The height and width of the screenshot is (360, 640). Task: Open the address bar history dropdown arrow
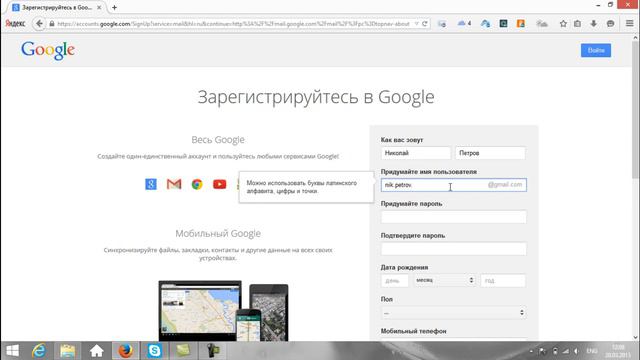416,24
